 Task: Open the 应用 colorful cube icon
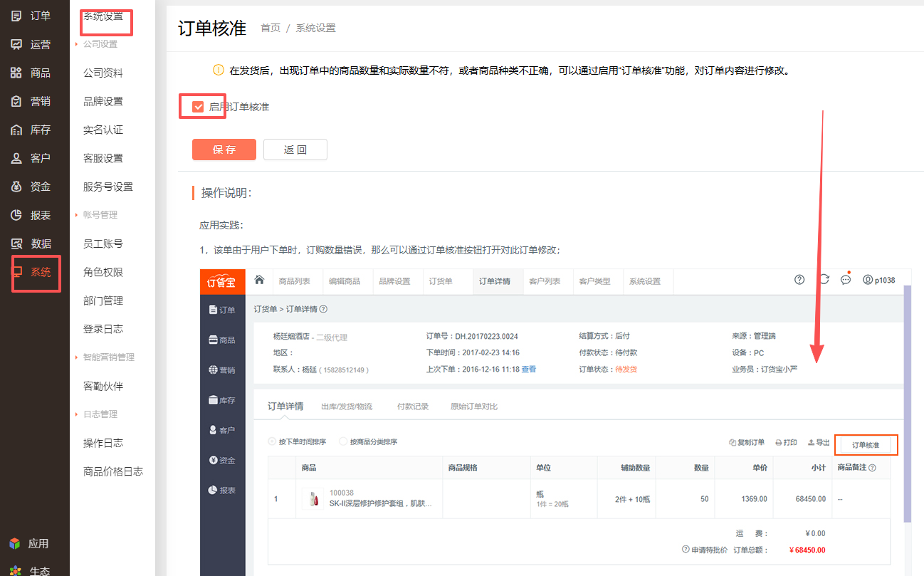click(15, 543)
